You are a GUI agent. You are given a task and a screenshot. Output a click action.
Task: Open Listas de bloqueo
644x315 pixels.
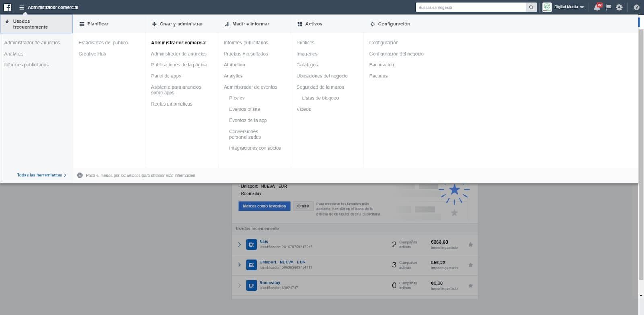[x=320, y=98]
